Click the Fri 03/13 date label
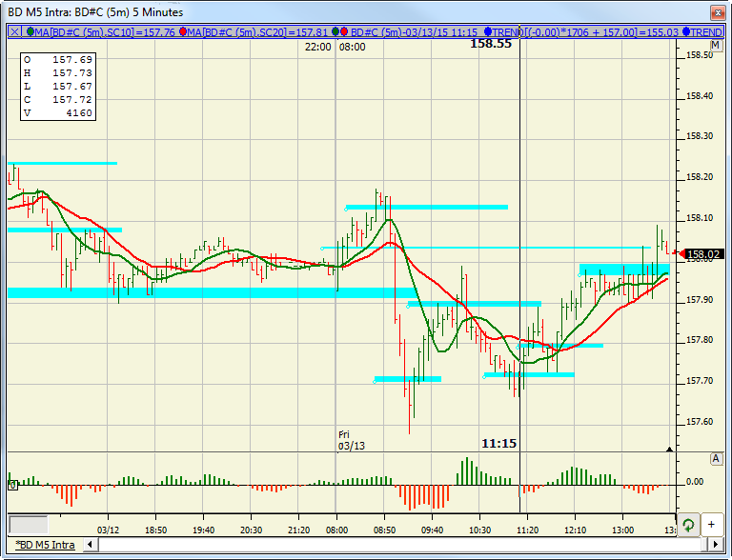Viewport: 732px width, 560px height. coord(352,440)
